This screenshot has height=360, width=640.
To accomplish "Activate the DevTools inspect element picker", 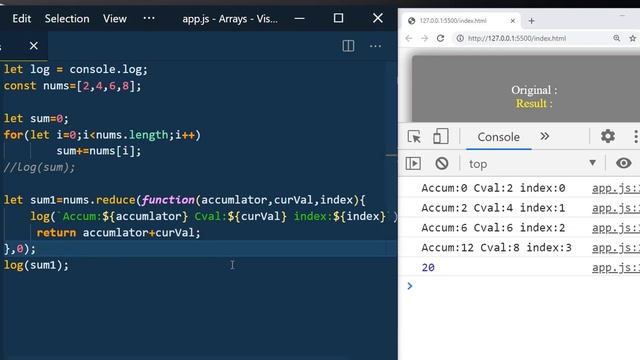I will click(x=414, y=136).
